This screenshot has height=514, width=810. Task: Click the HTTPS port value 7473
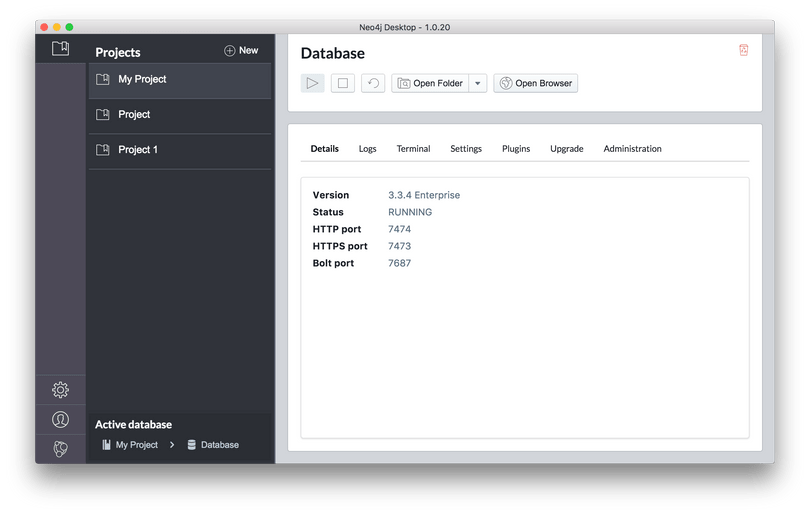399,246
